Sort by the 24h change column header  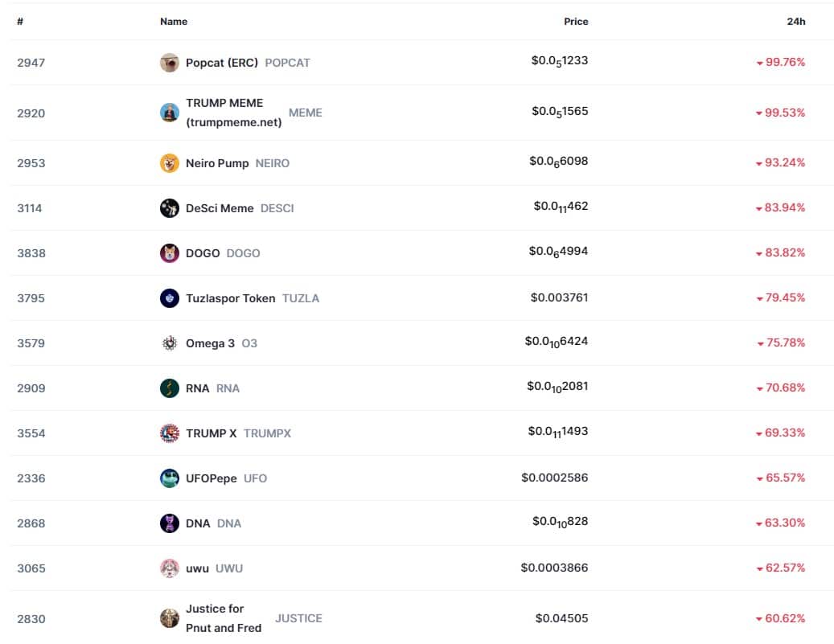pos(795,22)
